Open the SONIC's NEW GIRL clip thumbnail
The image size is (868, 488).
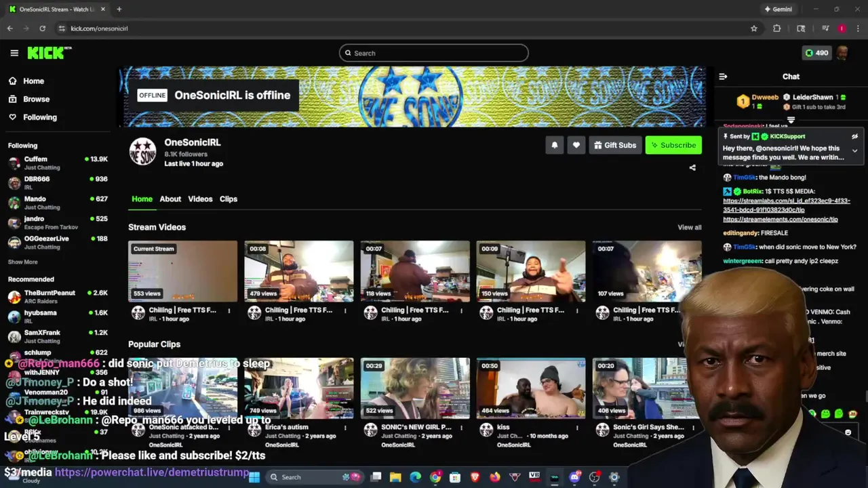click(415, 388)
